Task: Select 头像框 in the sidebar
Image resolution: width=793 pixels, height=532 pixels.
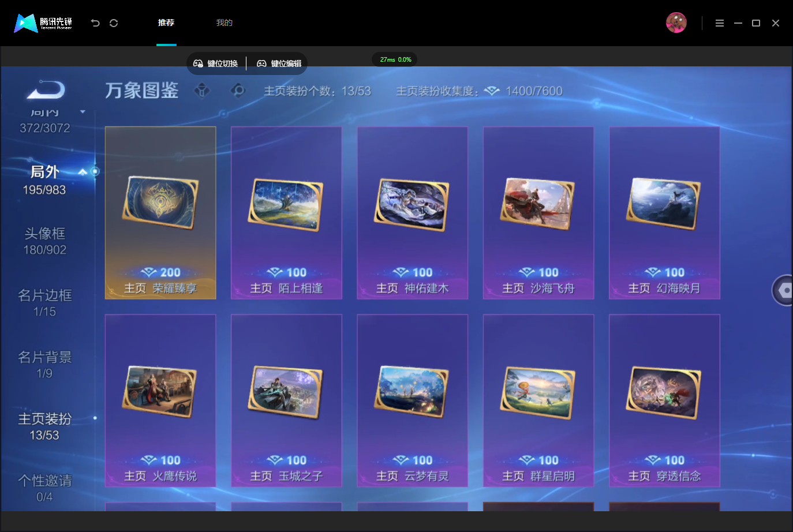Action: 44,242
